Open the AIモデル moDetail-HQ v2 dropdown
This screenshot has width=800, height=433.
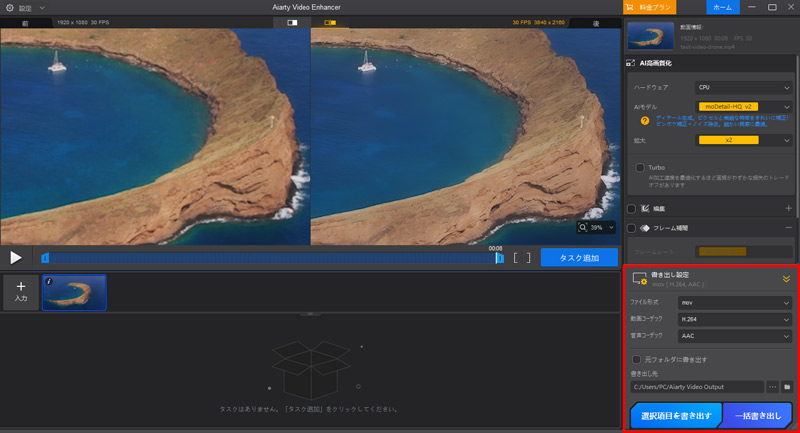click(x=744, y=107)
